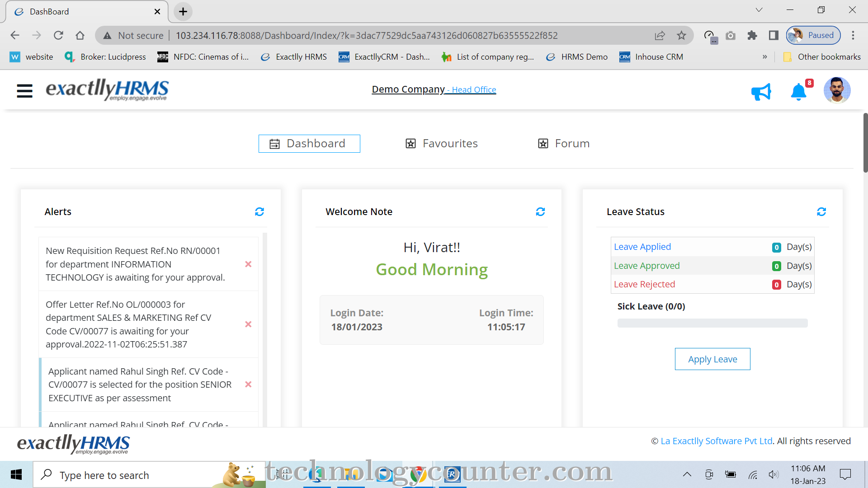
Task: Switch to the Forum tab
Action: [564, 144]
